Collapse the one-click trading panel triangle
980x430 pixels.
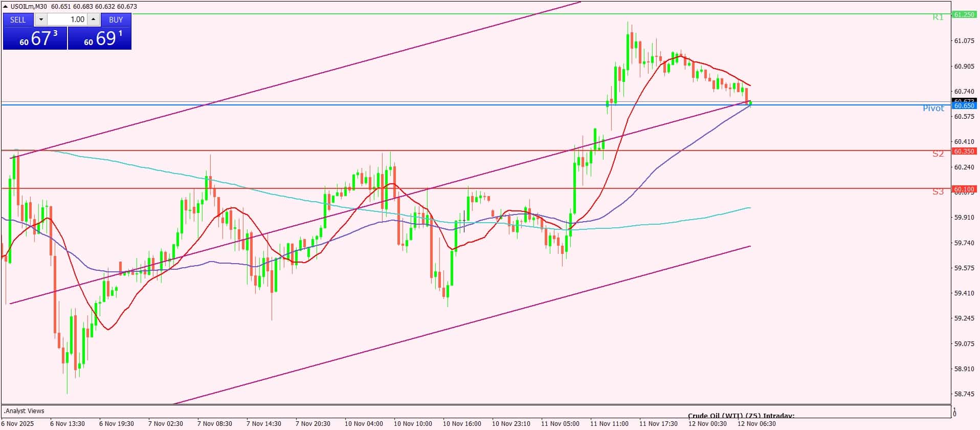coord(6,6)
